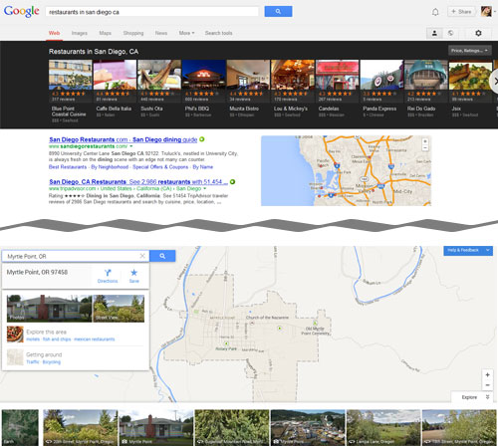Viewport: 498px width, 448px height.
Task: Open the account dropdown arrow next to avatar
Action: coord(495,12)
